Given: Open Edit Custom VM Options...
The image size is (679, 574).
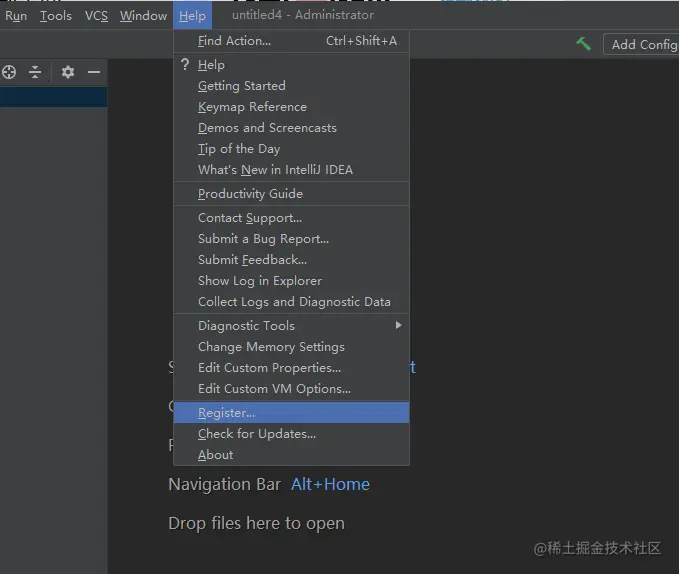Looking at the screenshot, I should pos(291,389).
